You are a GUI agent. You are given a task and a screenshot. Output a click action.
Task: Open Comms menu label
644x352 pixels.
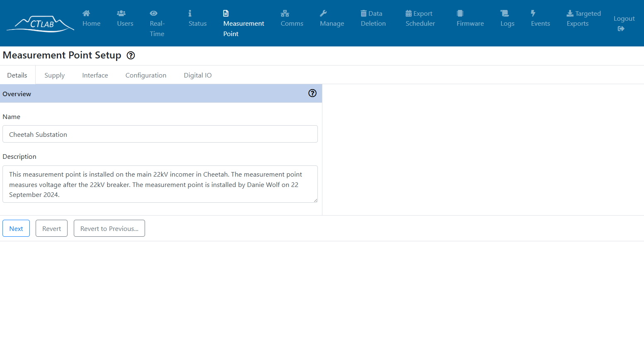[x=292, y=24]
